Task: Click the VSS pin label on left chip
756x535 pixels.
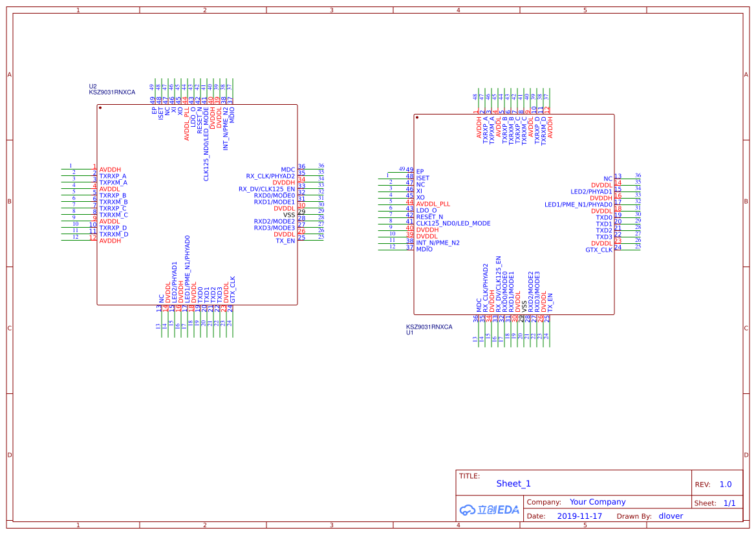Action: tap(289, 215)
